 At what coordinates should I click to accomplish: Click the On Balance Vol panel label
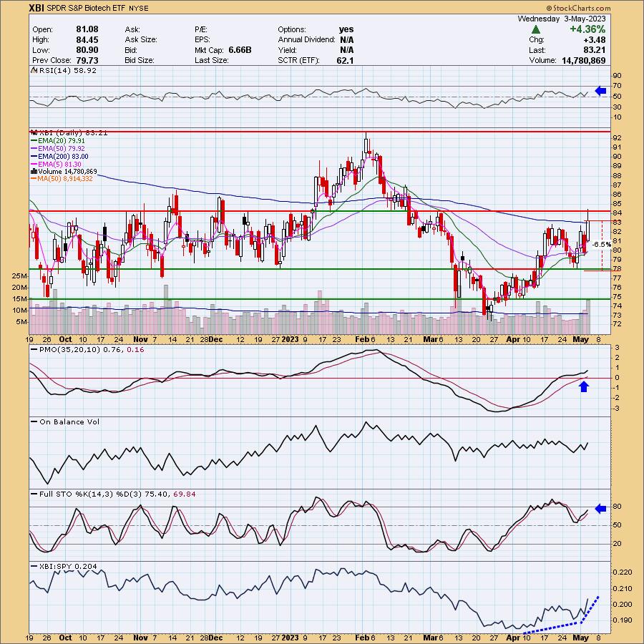pos(65,421)
